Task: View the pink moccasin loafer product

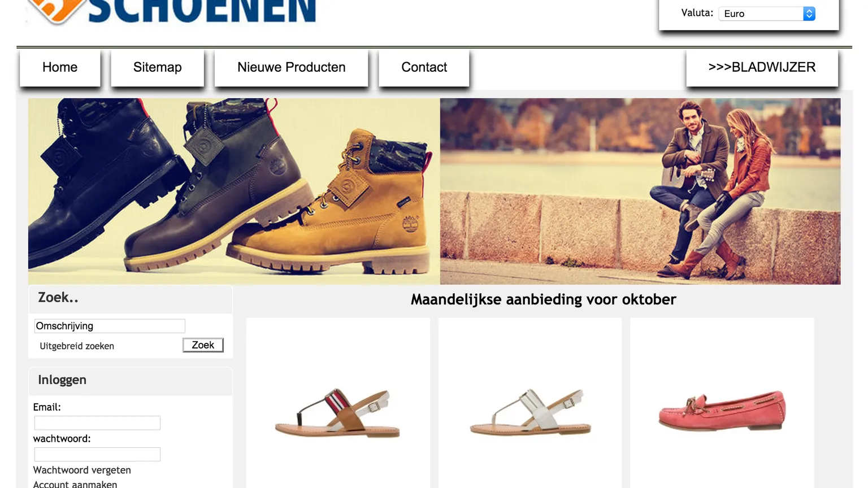Action: click(722, 411)
